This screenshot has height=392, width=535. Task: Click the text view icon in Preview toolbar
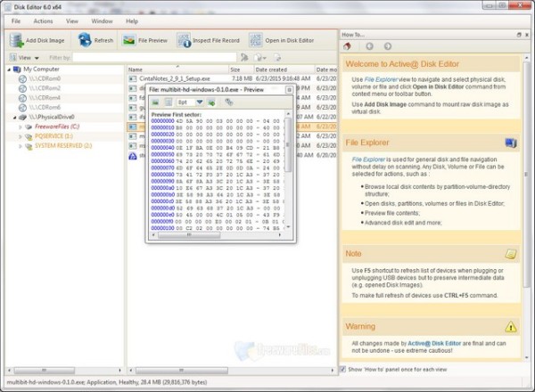169,102
